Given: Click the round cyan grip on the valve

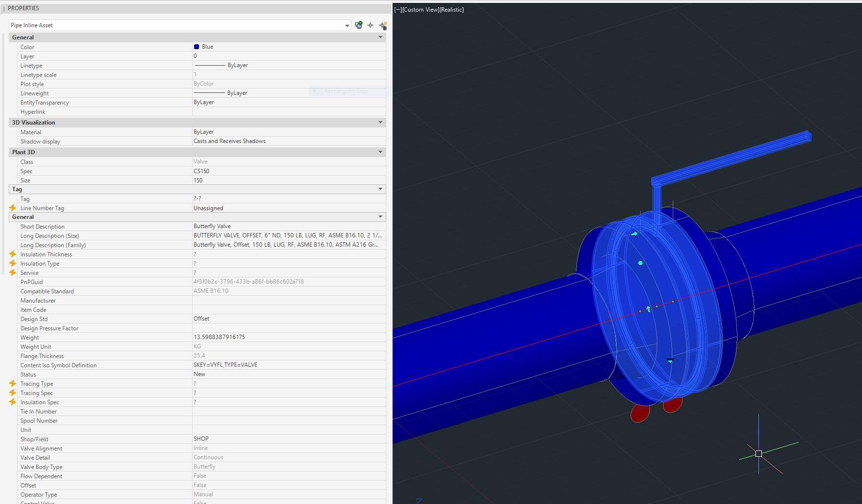Looking at the screenshot, I should click(640, 263).
